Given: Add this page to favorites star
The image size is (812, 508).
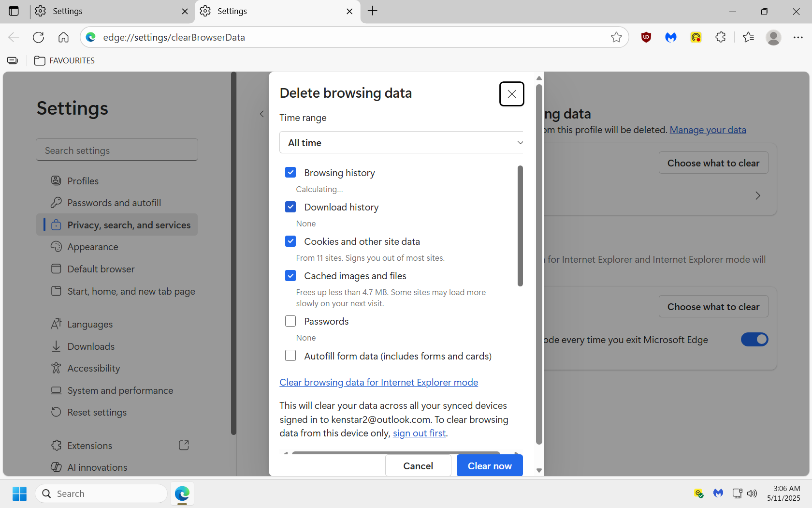Looking at the screenshot, I should [616, 37].
